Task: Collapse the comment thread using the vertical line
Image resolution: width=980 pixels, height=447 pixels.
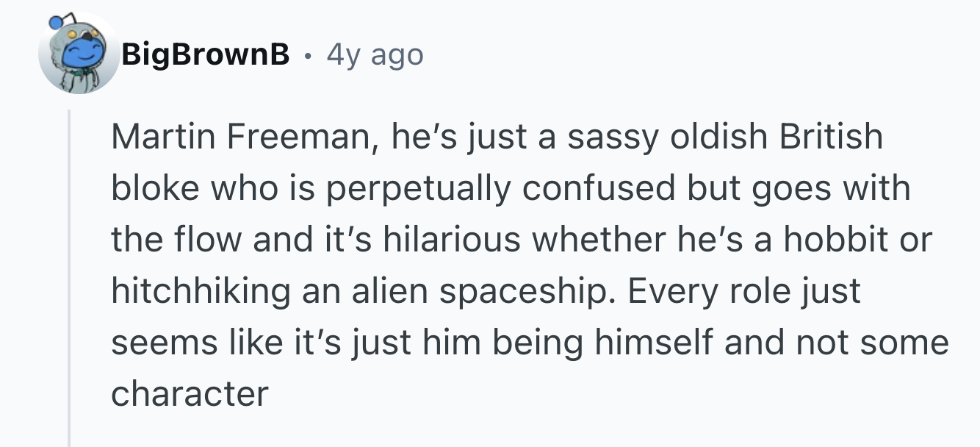Action: [x=70, y=278]
